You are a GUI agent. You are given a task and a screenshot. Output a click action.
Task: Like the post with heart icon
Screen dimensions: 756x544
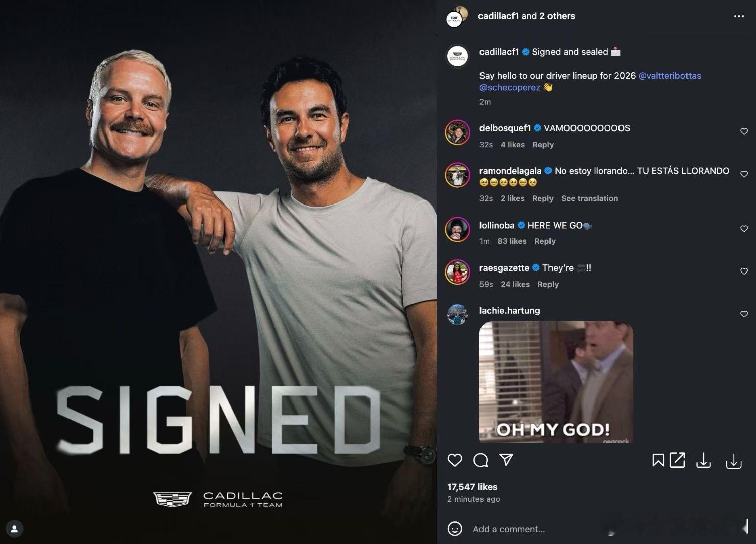pos(455,460)
